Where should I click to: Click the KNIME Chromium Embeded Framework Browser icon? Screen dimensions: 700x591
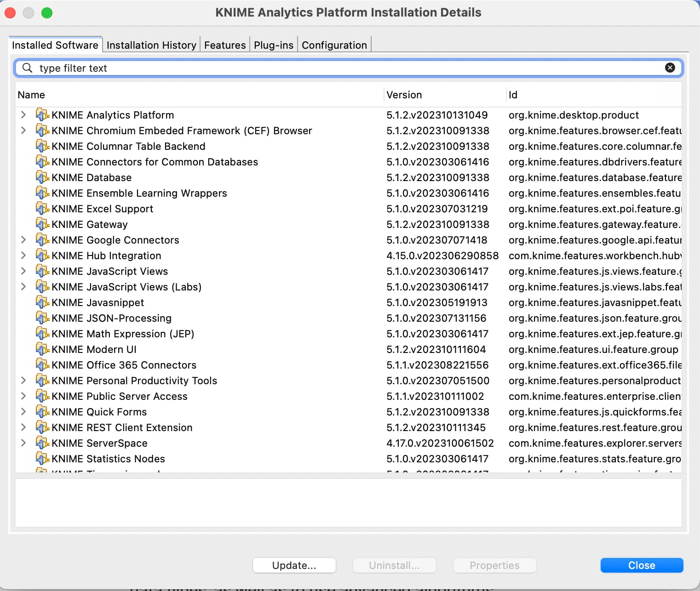(x=42, y=131)
